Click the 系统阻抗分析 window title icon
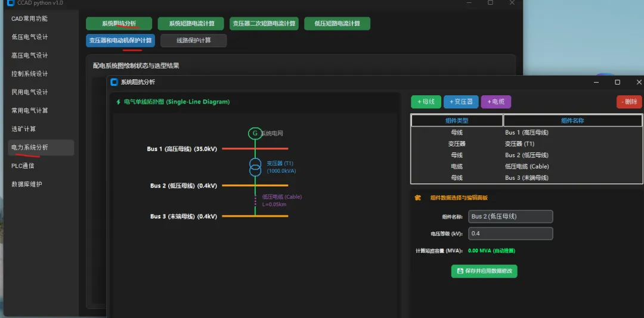644x318 pixels. 114,82
